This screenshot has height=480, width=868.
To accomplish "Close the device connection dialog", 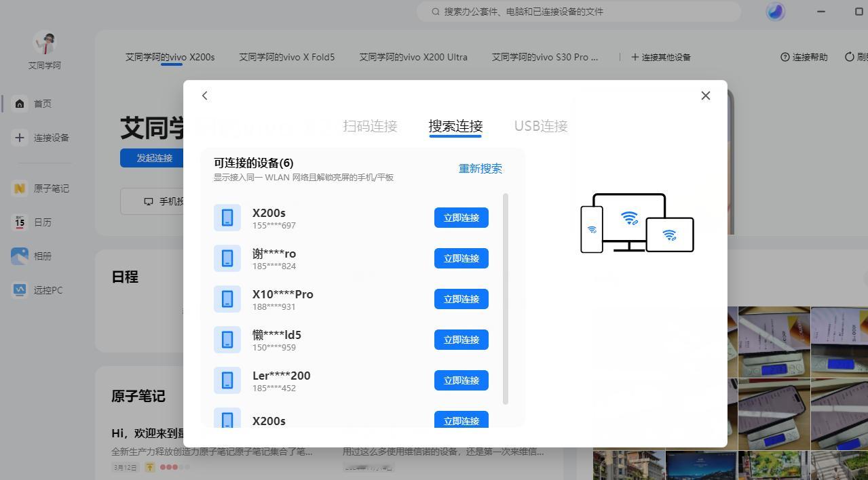I will (x=706, y=96).
